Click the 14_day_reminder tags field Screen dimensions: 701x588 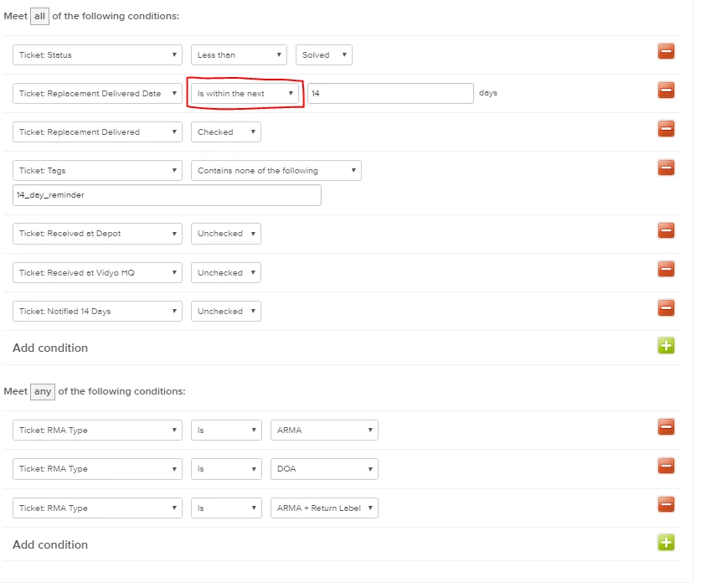point(167,195)
